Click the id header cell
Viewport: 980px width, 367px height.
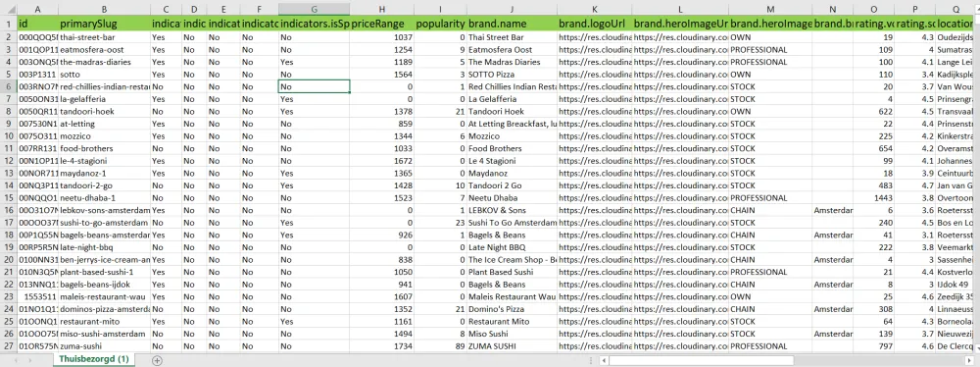37,24
